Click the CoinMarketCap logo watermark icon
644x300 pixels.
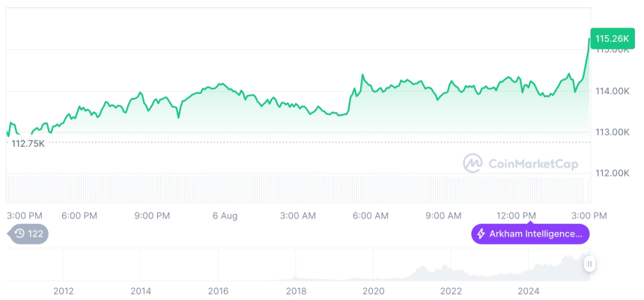(473, 163)
